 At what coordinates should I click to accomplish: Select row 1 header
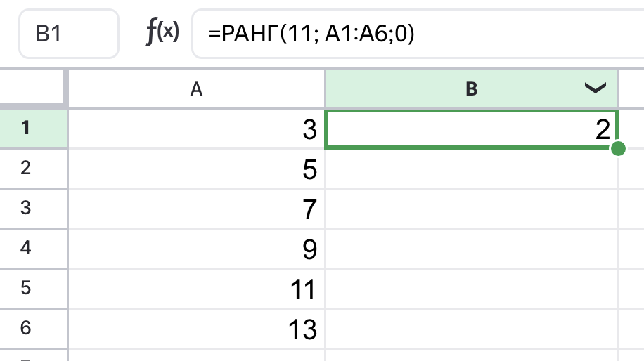point(27,129)
